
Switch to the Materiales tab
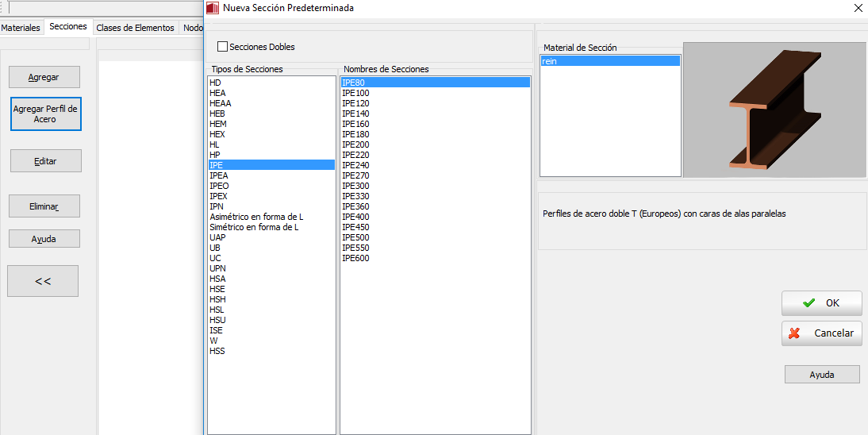click(21, 28)
